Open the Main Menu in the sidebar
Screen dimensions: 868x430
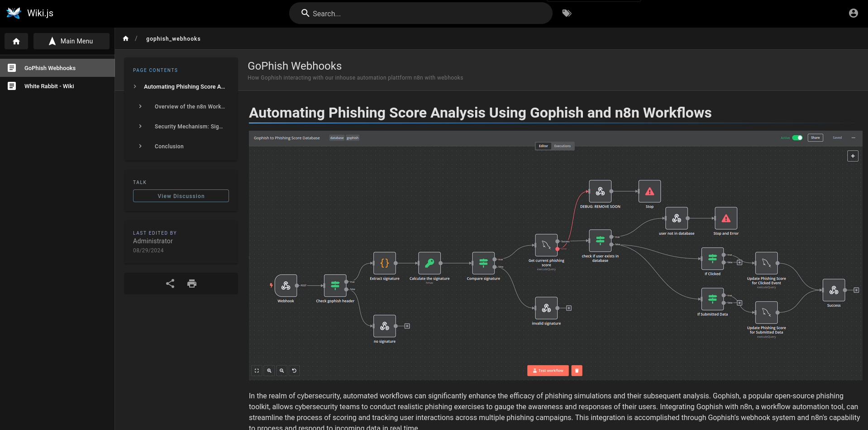click(71, 41)
